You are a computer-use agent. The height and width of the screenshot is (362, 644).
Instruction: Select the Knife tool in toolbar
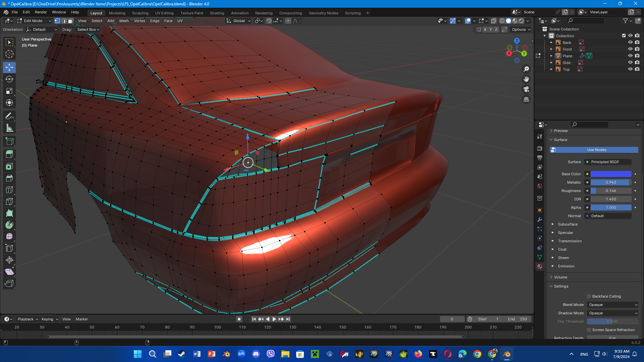(x=9, y=201)
